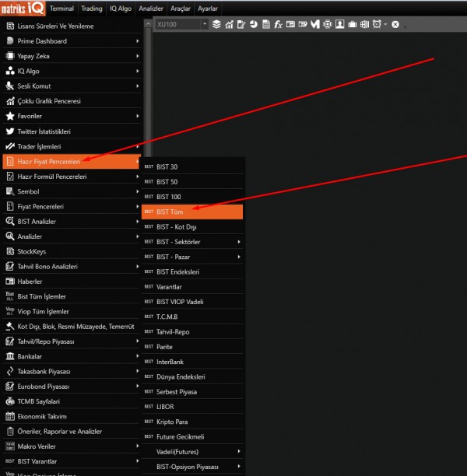The height and width of the screenshot is (476, 467).
Task: Open the Kripto Para price window
Action: 192,422
